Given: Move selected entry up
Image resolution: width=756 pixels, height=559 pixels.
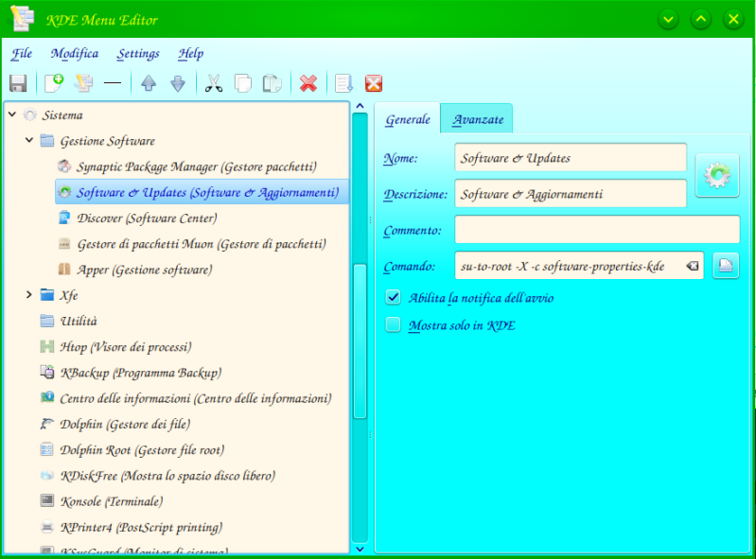Looking at the screenshot, I should click(149, 83).
